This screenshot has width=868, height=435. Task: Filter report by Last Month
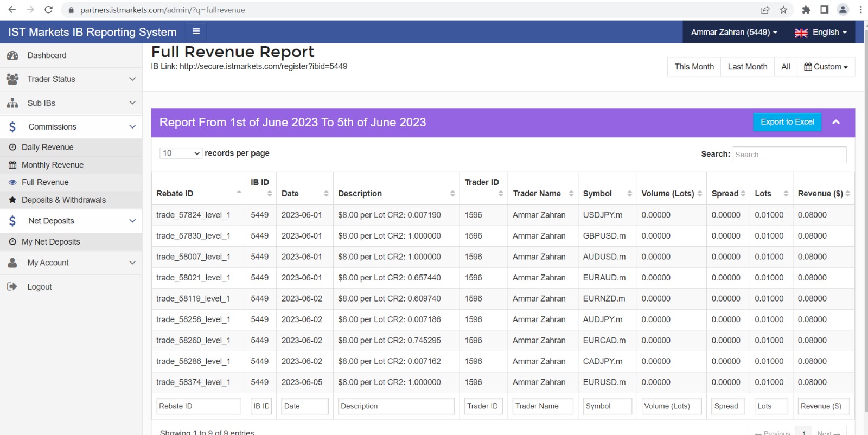coord(748,67)
